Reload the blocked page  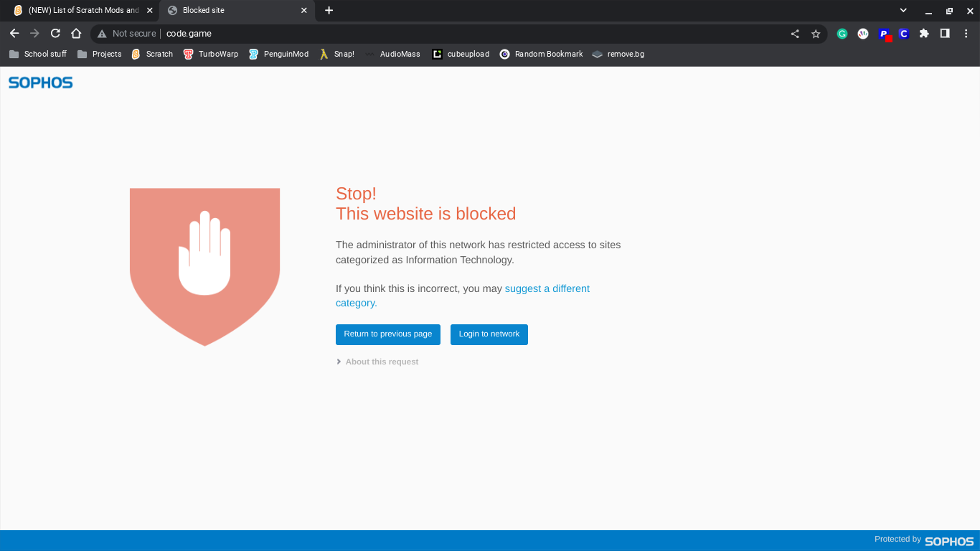(x=55, y=34)
